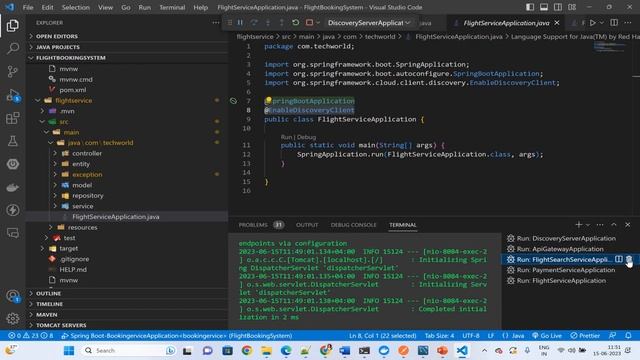The width and height of the screenshot is (640, 360).
Task: Open the Customize Layout control
Action: click(x=572, y=7)
